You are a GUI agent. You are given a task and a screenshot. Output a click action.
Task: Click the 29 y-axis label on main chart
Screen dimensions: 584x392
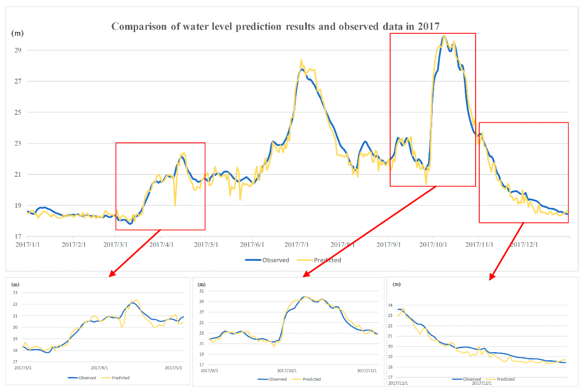coord(18,50)
